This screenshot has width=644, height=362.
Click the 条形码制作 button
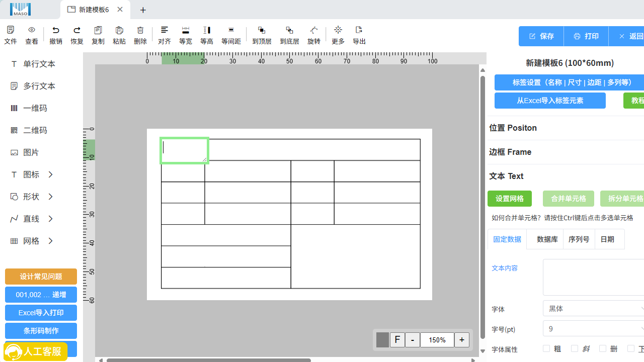click(x=41, y=331)
